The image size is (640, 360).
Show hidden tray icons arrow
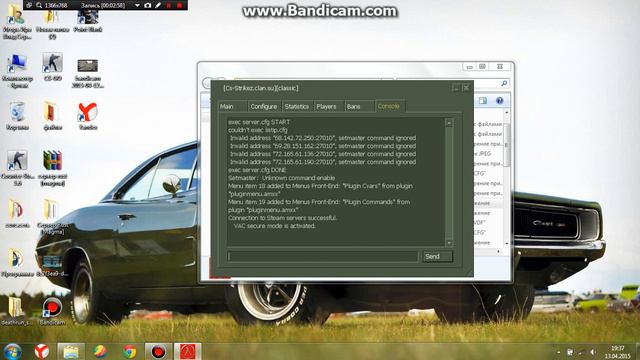click(x=558, y=352)
